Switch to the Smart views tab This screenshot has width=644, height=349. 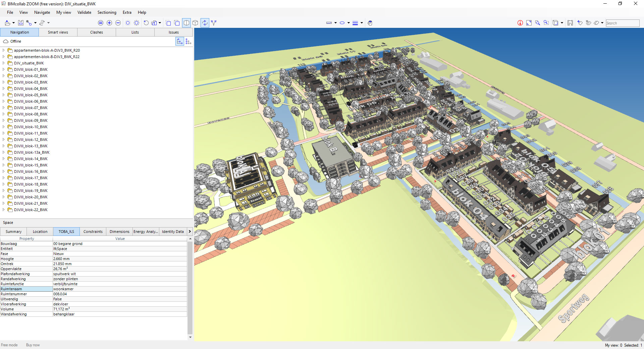coord(58,32)
